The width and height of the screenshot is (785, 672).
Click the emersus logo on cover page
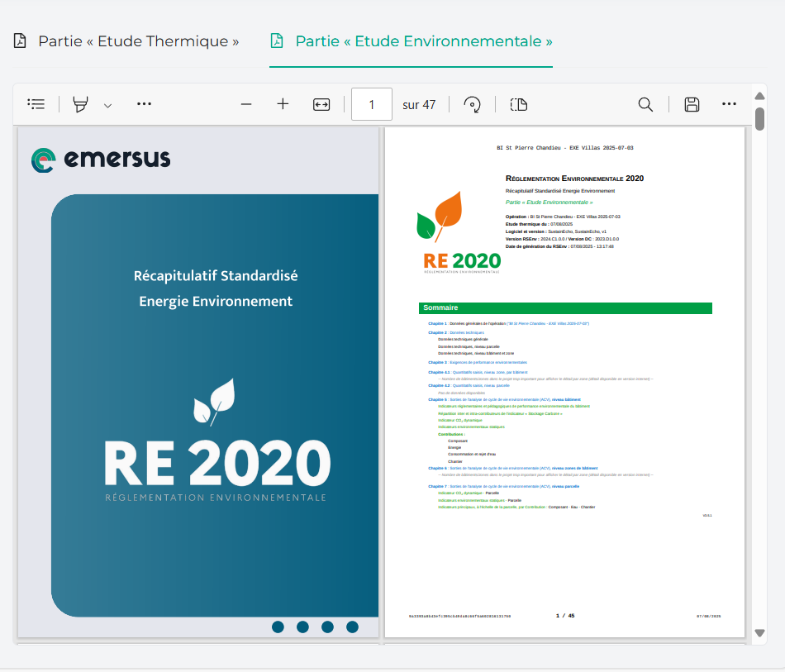[101, 160]
